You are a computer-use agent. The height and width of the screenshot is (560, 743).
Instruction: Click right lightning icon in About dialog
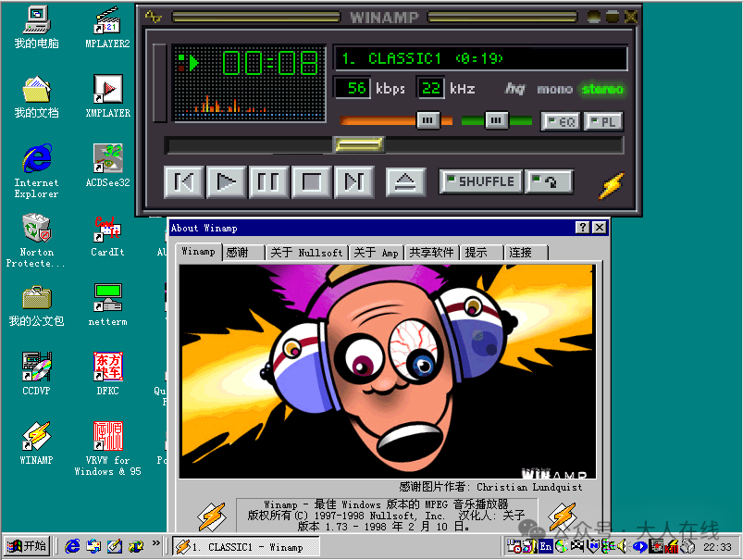point(563,516)
